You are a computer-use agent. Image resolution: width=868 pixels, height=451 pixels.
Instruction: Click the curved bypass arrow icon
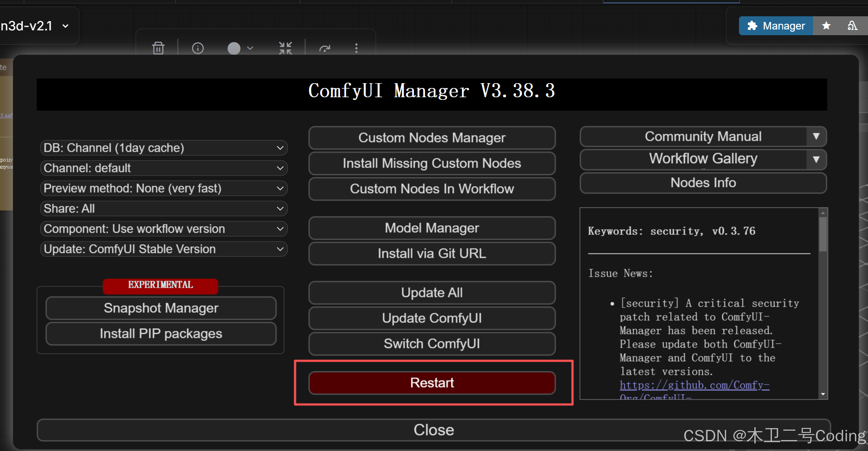325,48
